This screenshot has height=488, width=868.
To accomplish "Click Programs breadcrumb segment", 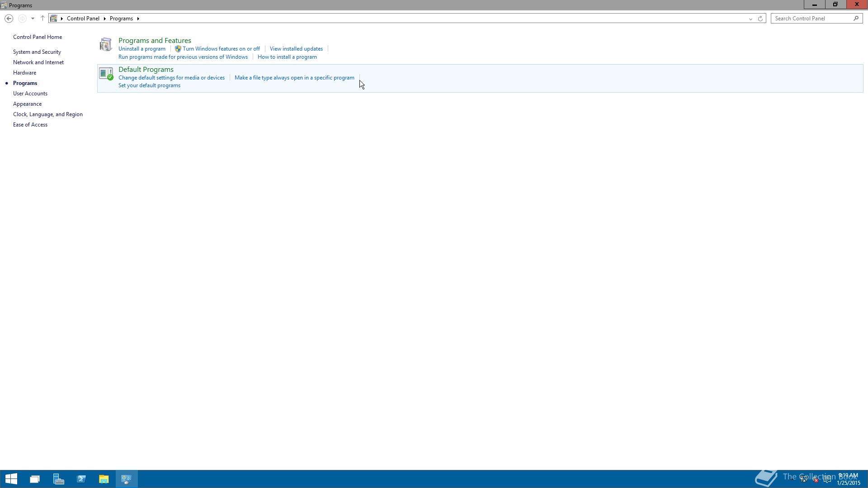I will pos(121,19).
